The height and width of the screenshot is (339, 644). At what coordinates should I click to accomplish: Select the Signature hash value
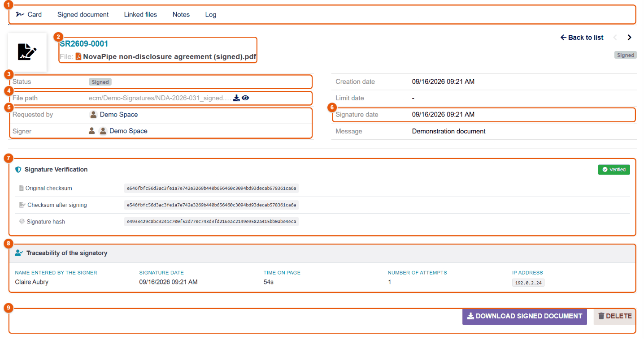(x=211, y=222)
